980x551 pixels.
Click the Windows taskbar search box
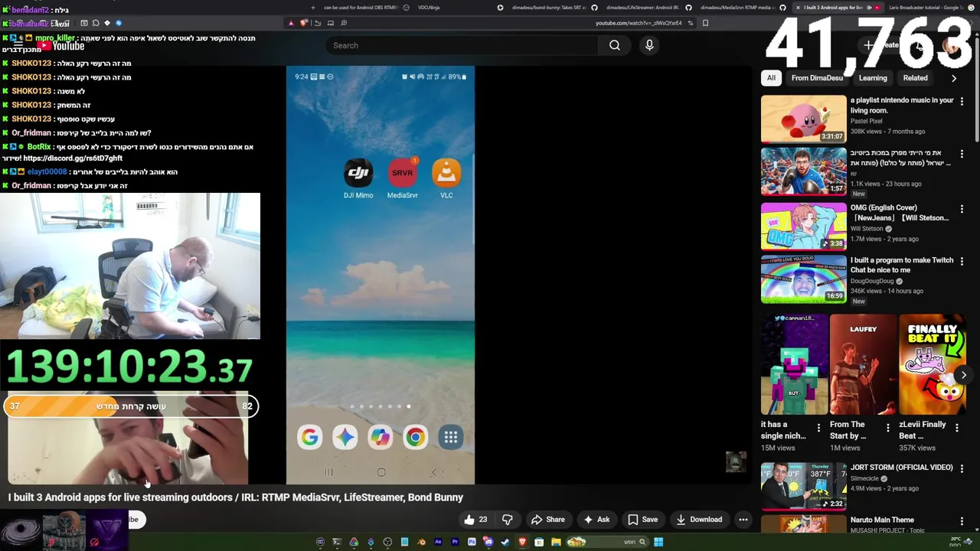[x=606, y=542]
